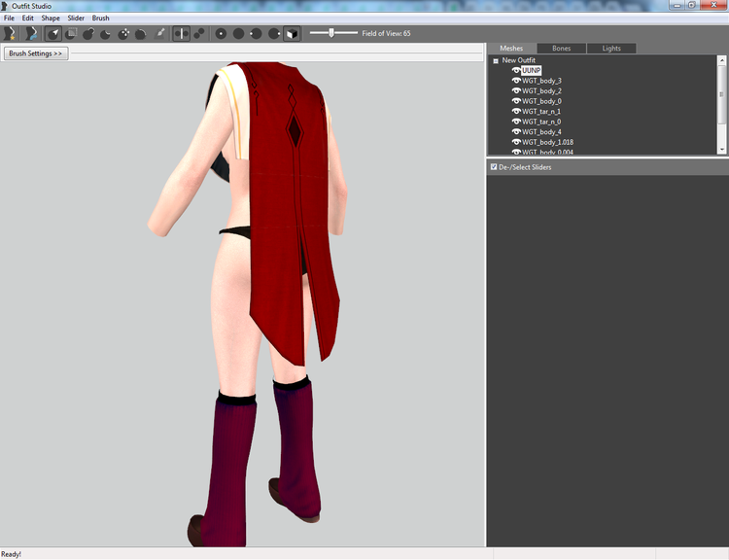Image resolution: width=729 pixels, height=560 pixels.
Task: Click the mesh list scrollbar thumb
Action: coord(722,94)
